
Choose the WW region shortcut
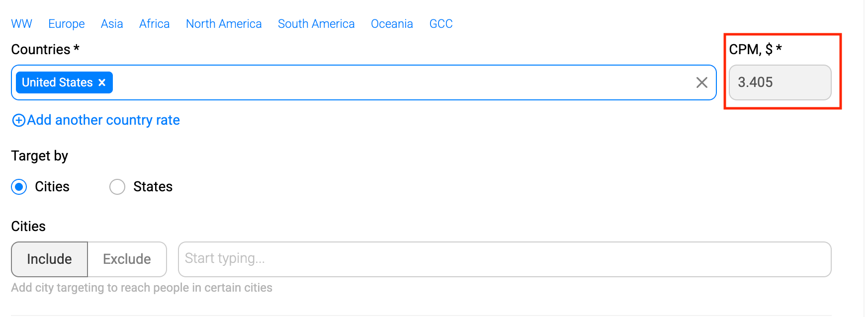(x=21, y=24)
